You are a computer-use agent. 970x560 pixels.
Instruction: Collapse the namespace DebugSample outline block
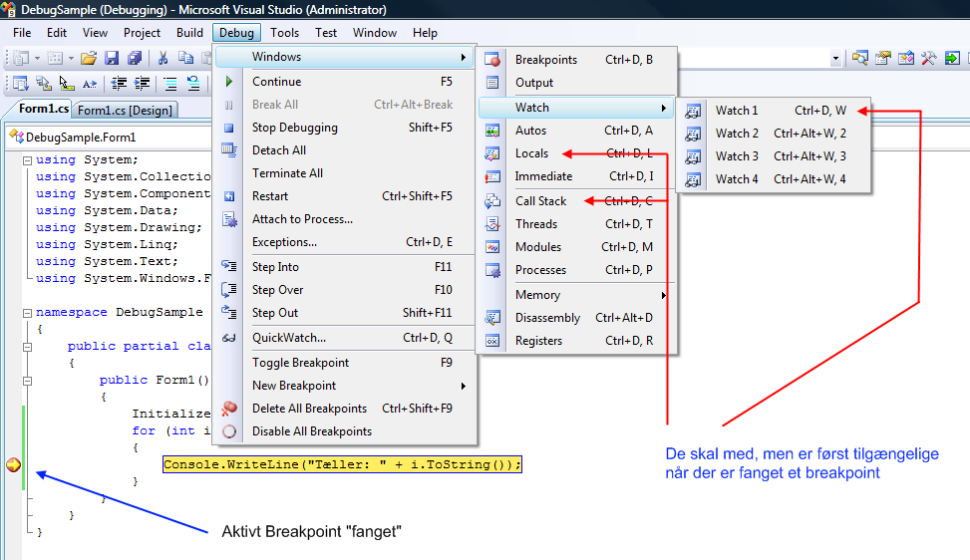[27, 313]
